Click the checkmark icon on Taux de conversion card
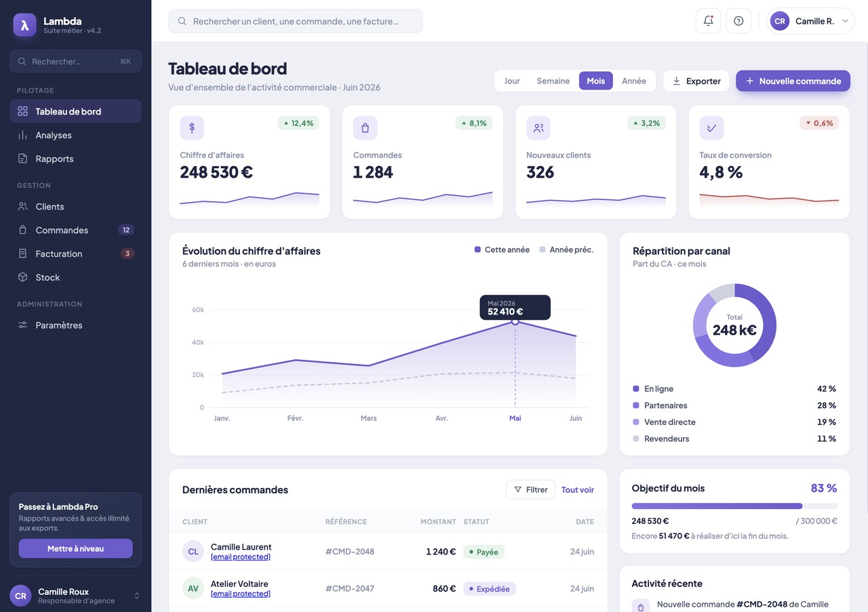868x612 pixels. pyautogui.click(x=711, y=127)
